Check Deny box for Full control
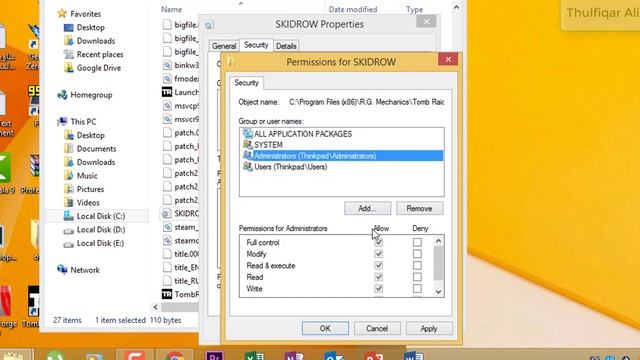Image resolution: width=640 pixels, height=360 pixels. point(417,242)
